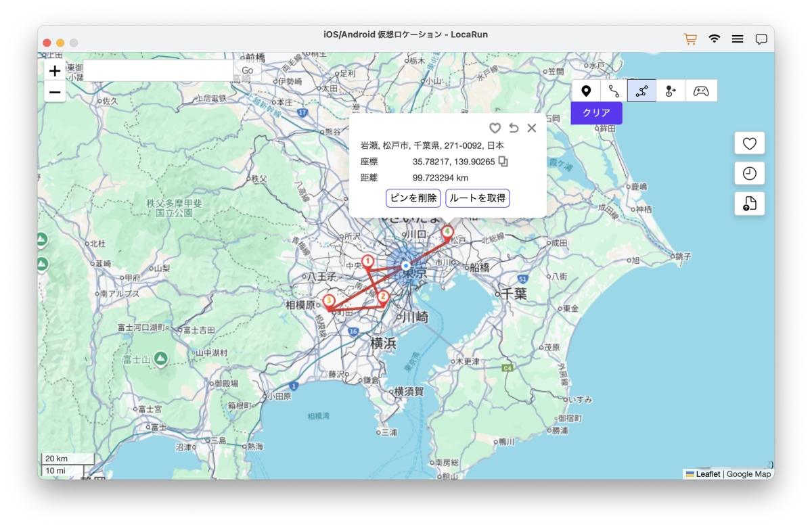Close the location info popup
The height and width of the screenshot is (529, 812).
(532, 128)
